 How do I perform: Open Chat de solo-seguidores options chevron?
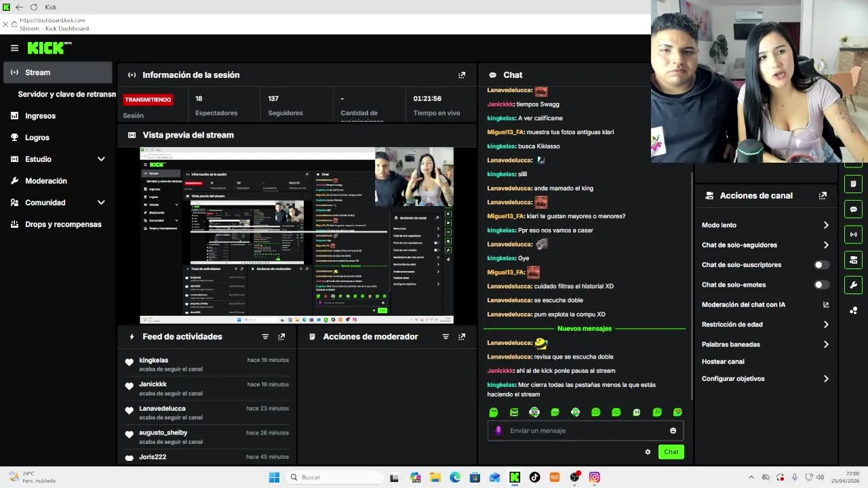pos(826,245)
